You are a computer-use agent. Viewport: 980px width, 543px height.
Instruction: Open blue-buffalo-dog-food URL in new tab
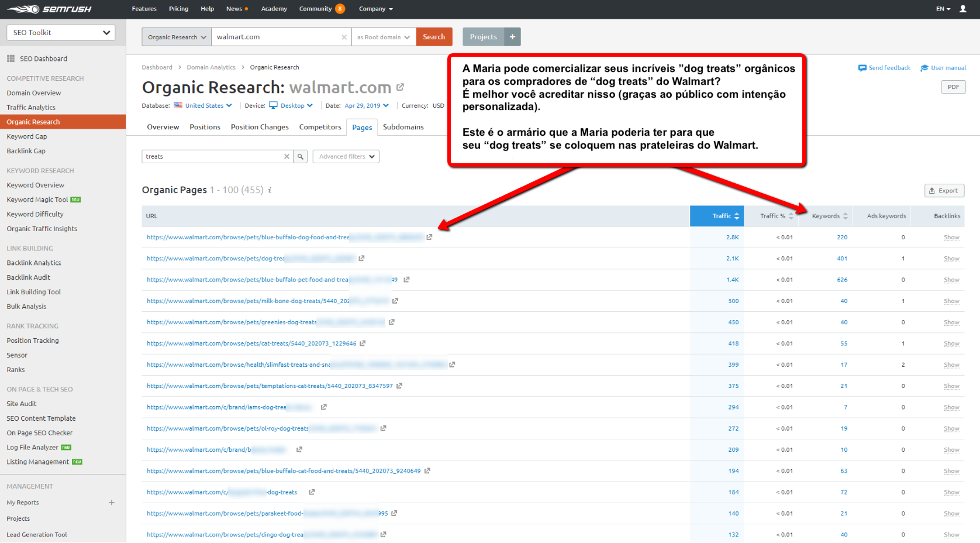point(429,237)
